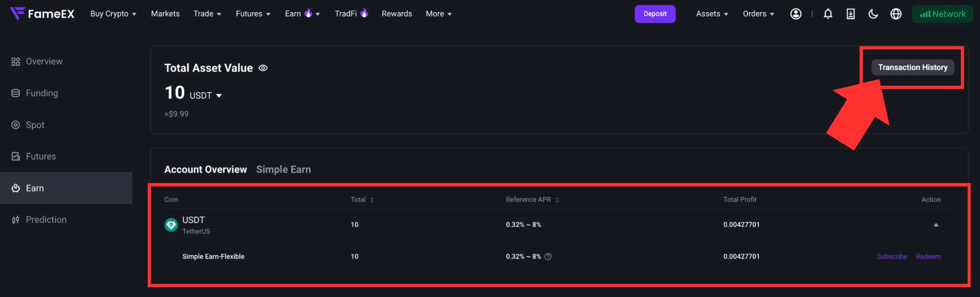The height and width of the screenshot is (297, 980).
Task: Click the USDT TetherUS coin name
Action: tap(196, 225)
